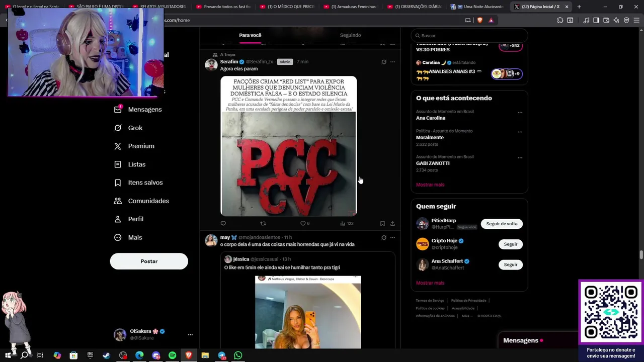Open Comunidades in the sidebar
Screen dimensions: 644x362
coord(141,201)
